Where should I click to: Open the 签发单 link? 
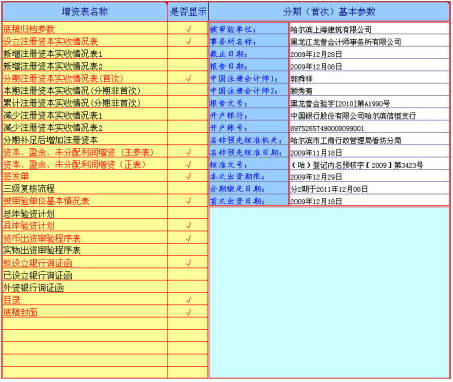tap(16, 176)
